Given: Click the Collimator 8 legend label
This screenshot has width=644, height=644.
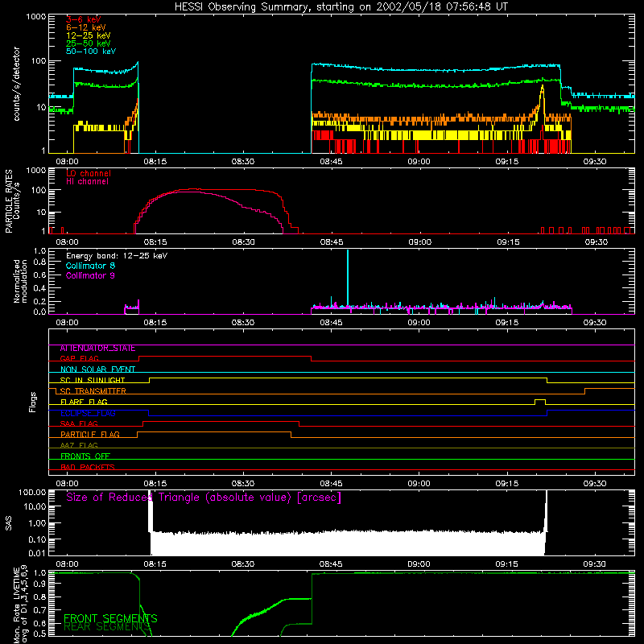Looking at the screenshot, I should [x=90, y=266].
